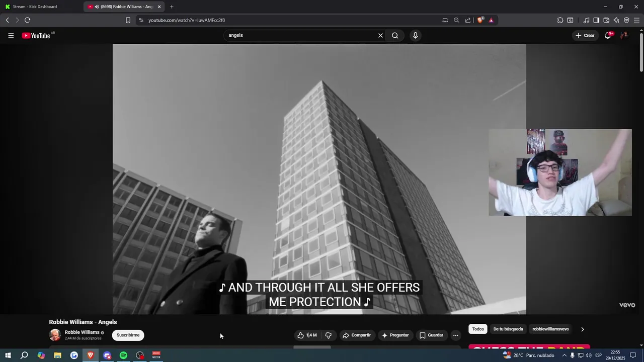The image size is (644, 362).
Task: Click the Crear button
Action: (585, 36)
